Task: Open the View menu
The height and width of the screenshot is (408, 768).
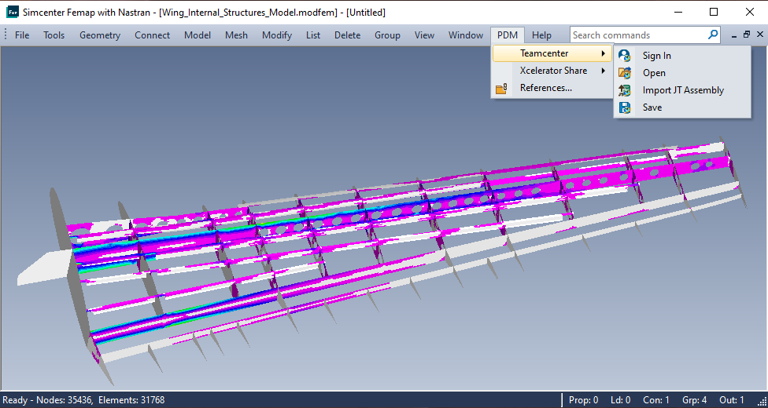Action: 424,35
